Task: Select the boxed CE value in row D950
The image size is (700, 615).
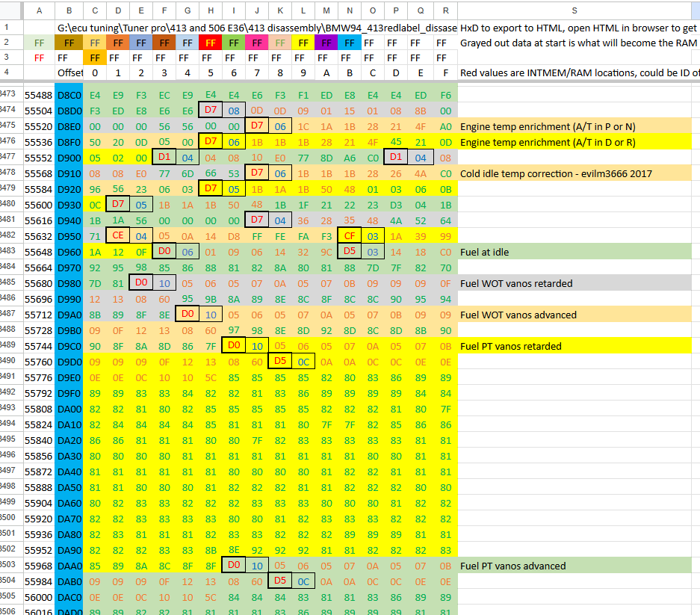Action: 118,236
